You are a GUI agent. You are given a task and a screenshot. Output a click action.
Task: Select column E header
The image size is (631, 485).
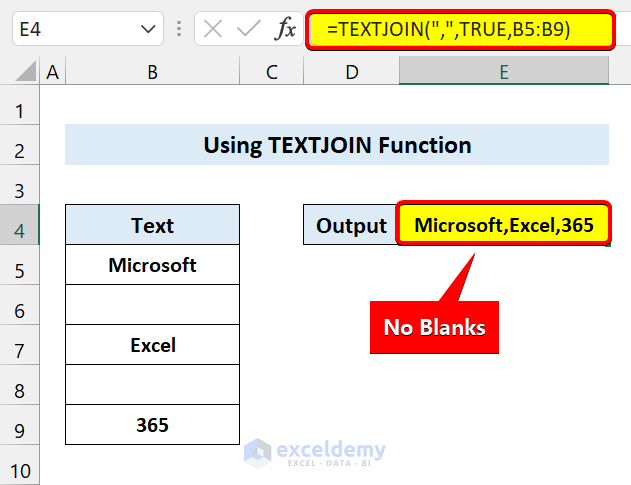(x=504, y=72)
